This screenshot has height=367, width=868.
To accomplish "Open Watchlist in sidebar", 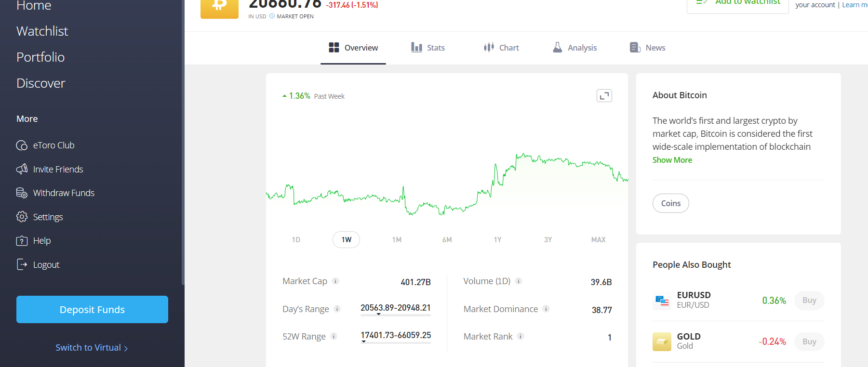I will click(42, 31).
